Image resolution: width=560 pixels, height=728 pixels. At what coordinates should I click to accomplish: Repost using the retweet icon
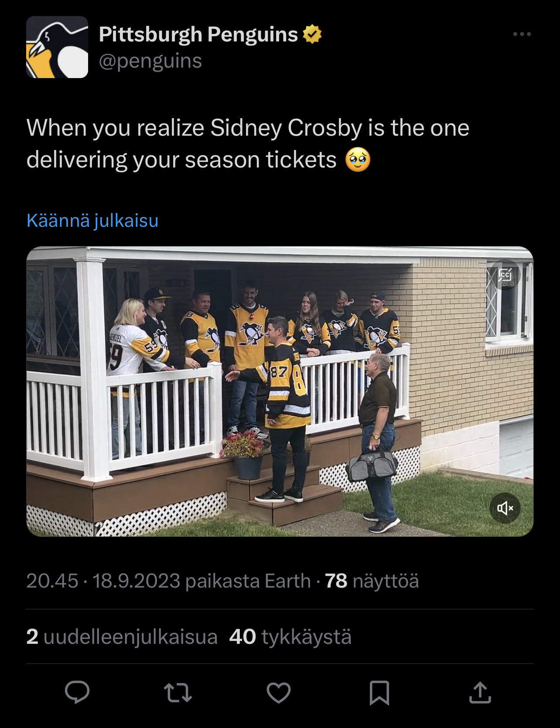(178, 693)
